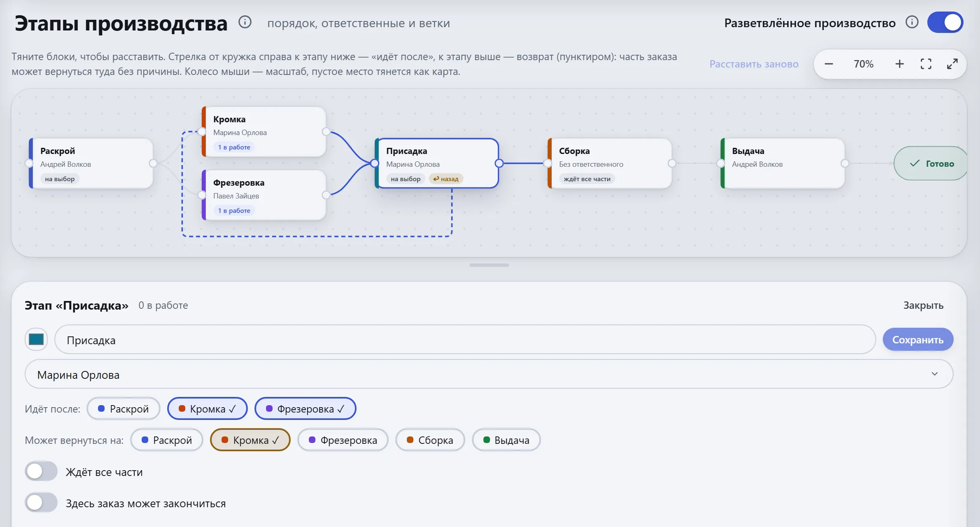This screenshot has height=527, width=980.
Task: Click the right connector circle of Сборка
Action: click(x=672, y=163)
